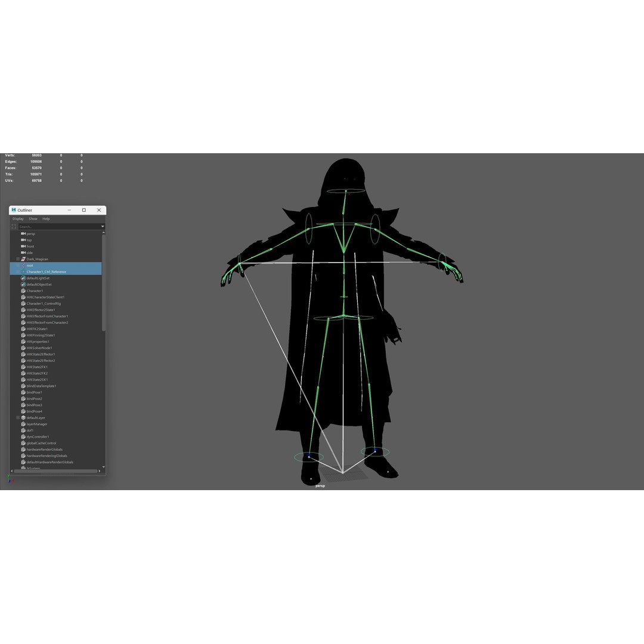Select HIKEffectorFromCharacter1 in Outliner
Screen dimensions: 644x644
point(47,316)
